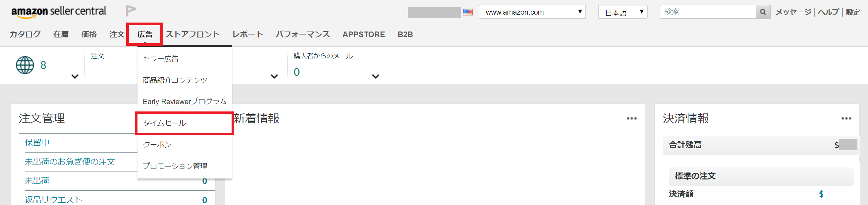Open the レポート menu tab
The image size is (868, 205).
click(248, 34)
